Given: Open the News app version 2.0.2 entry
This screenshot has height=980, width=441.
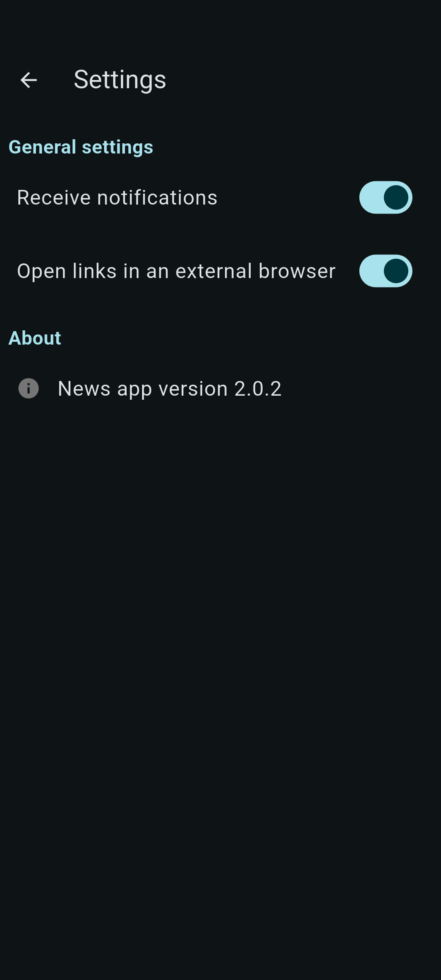Looking at the screenshot, I should pyautogui.click(x=220, y=388).
